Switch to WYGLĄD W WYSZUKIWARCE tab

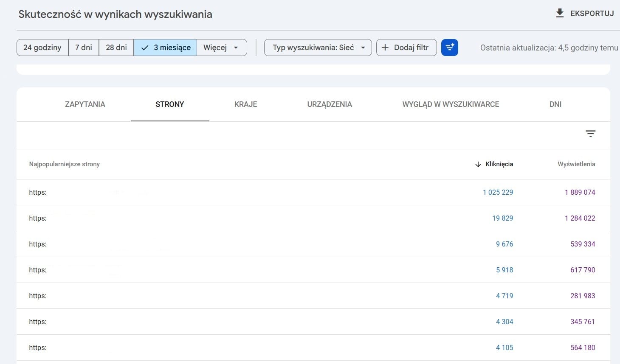pos(451,104)
